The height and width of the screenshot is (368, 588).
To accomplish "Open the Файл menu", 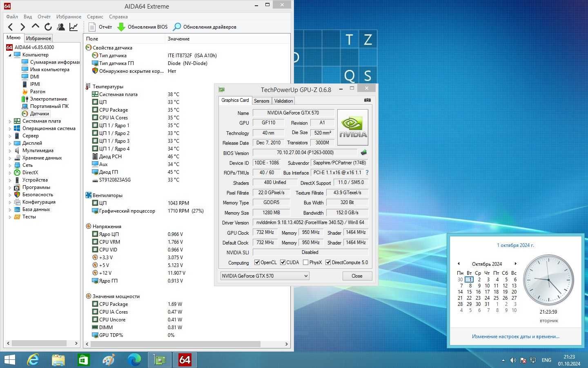I will pyautogui.click(x=12, y=17).
